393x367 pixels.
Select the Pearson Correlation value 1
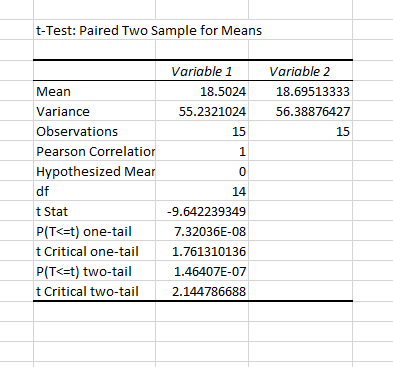coord(202,151)
